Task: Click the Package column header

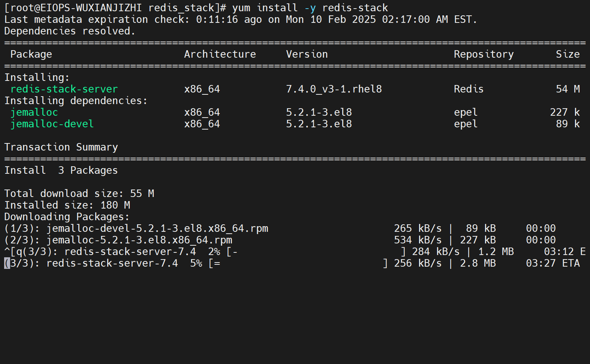Action: pyautogui.click(x=31, y=54)
